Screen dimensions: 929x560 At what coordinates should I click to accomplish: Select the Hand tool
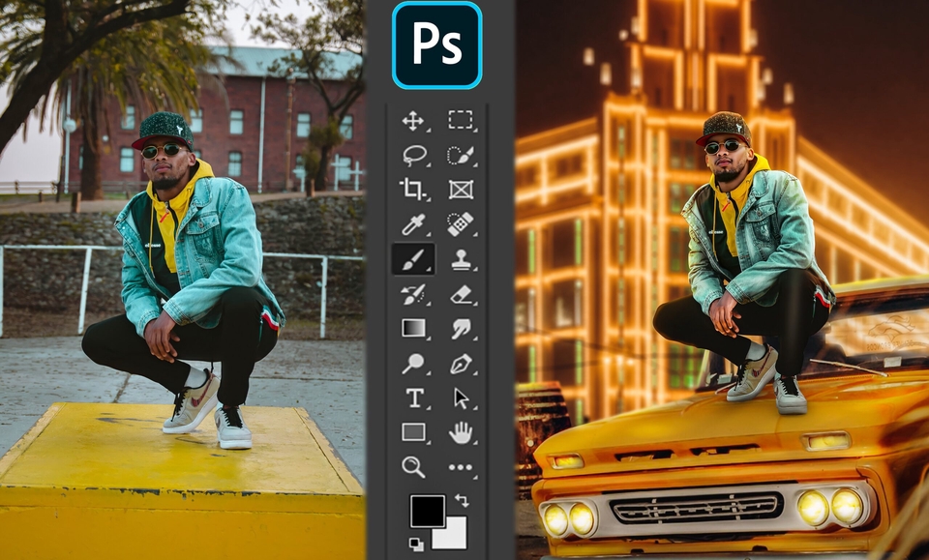[x=461, y=432]
